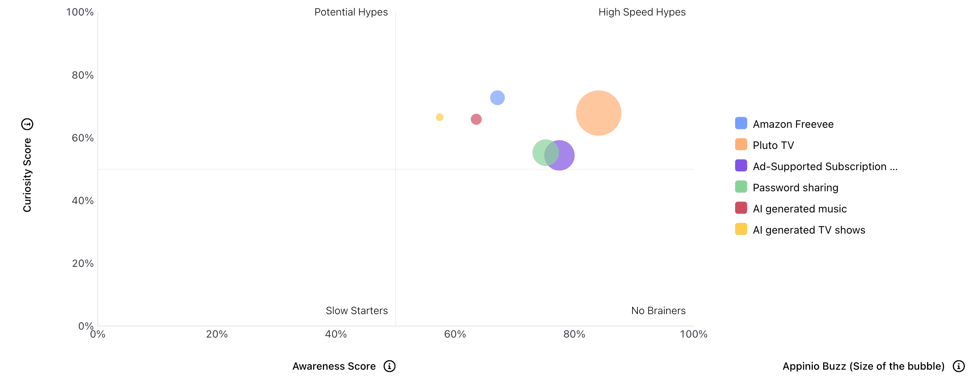Select the green Password sharing bubble

pyautogui.click(x=540, y=152)
